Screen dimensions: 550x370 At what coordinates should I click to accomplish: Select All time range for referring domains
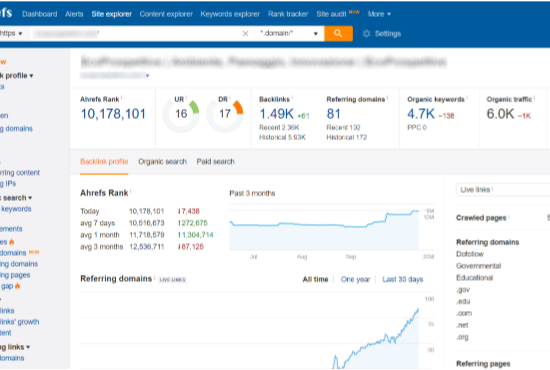315,279
